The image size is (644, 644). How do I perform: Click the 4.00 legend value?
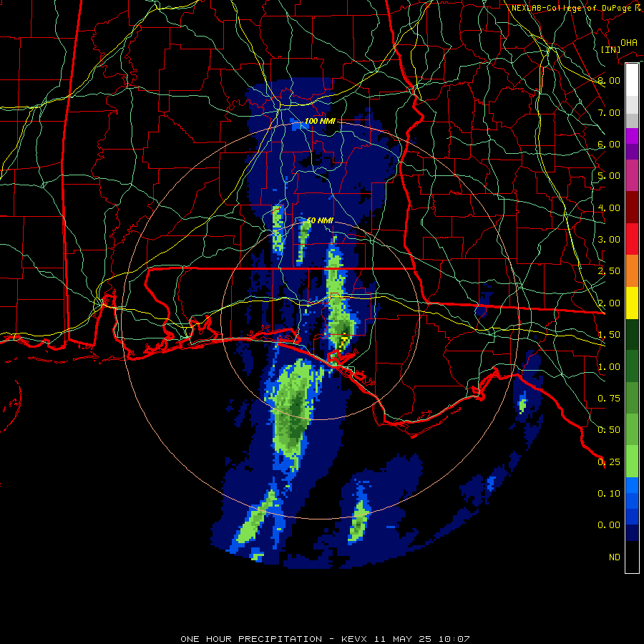pos(609,208)
